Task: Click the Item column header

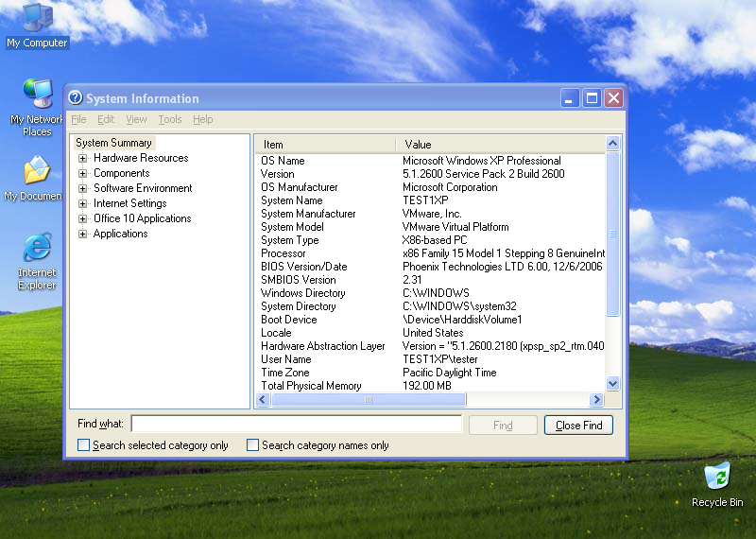Action: point(325,145)
